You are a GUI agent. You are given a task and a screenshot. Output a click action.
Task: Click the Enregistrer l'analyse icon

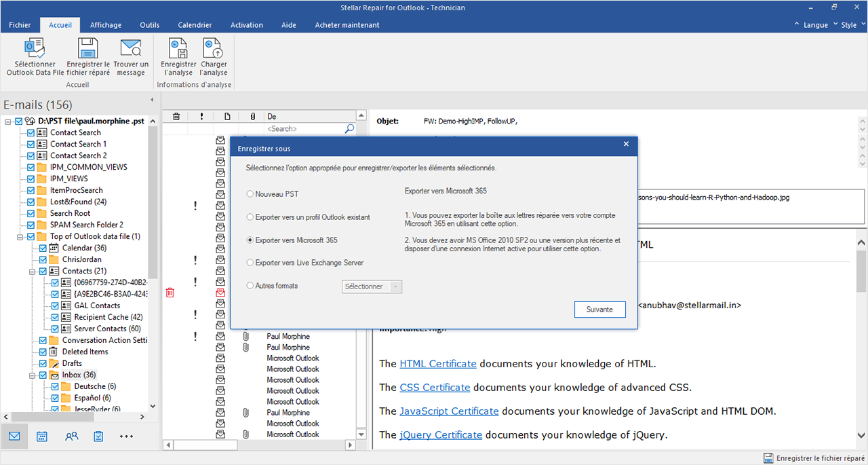[x=178, y=50]
